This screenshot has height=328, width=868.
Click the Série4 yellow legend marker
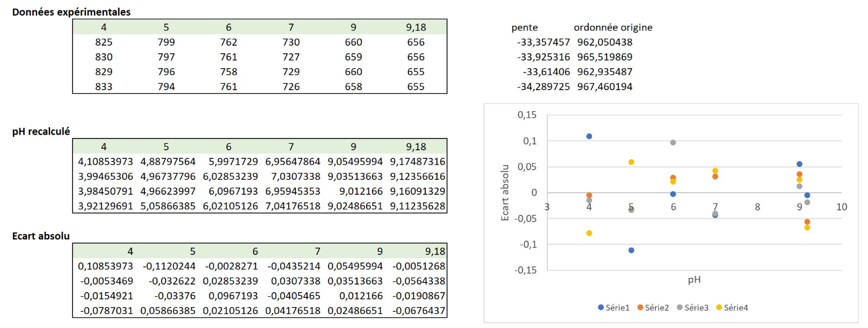719,308
